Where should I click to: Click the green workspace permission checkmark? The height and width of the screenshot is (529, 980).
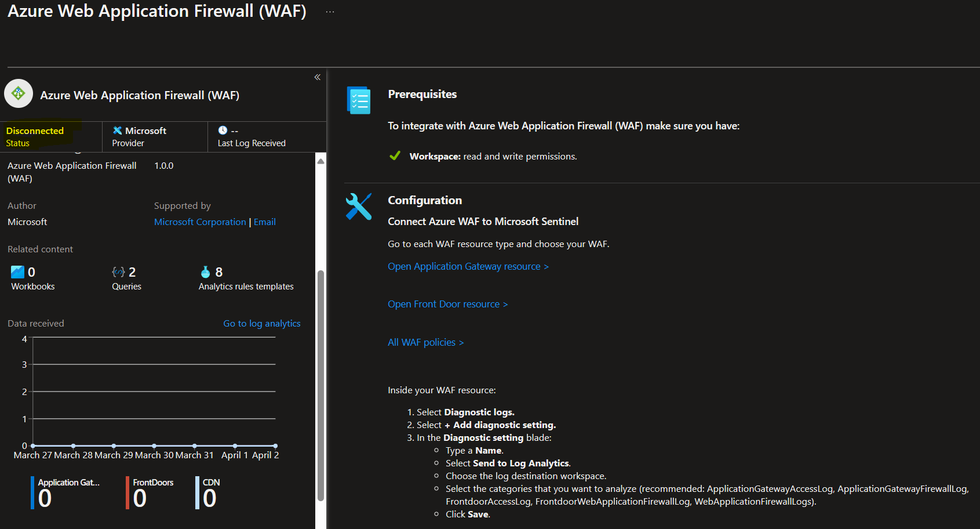pyautogui.click(x=395, y=155)
